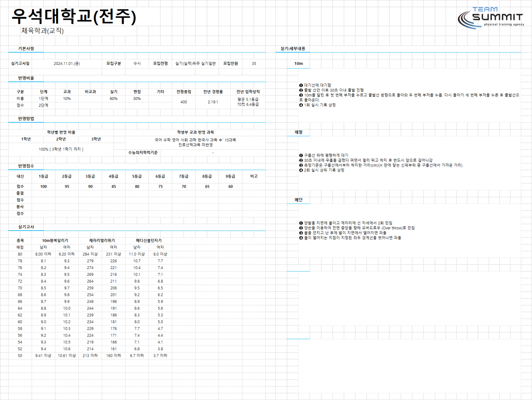The image size is (532, 400).
Task: Click the 8.00 이하 cell
Action: coord(43,255)
